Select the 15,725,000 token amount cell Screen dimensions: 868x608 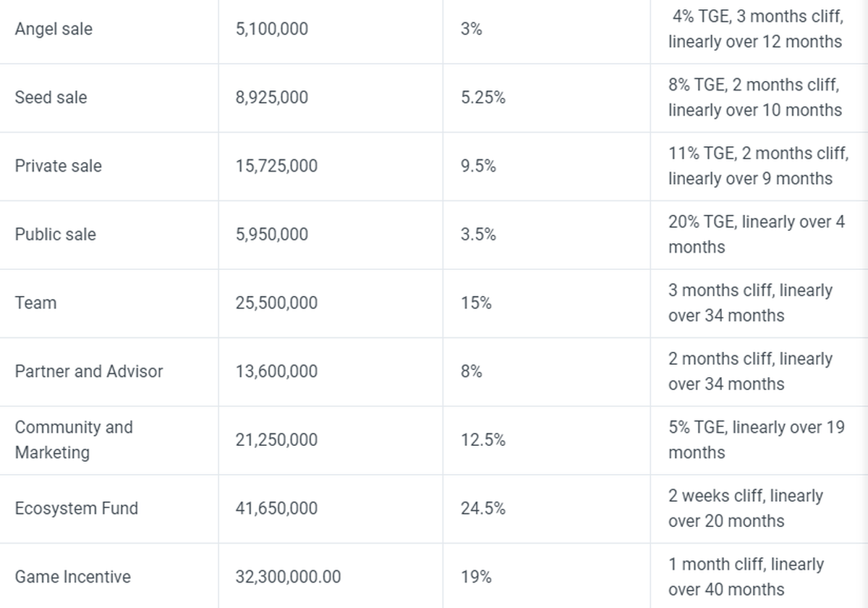pos(276,166)
